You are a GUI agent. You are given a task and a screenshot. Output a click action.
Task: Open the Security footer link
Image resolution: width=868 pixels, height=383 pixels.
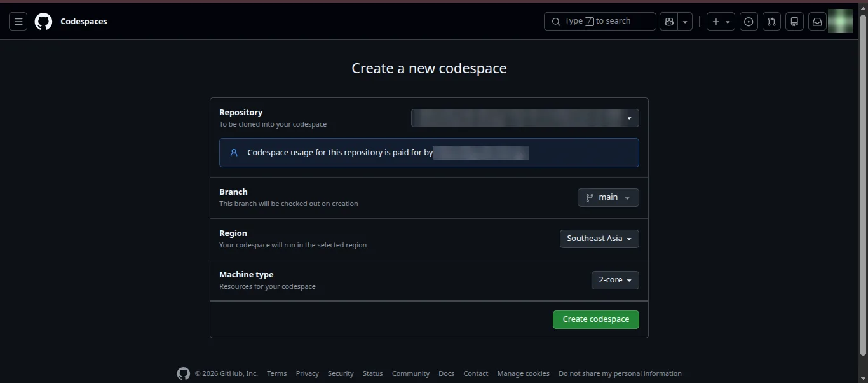point(341,374)
